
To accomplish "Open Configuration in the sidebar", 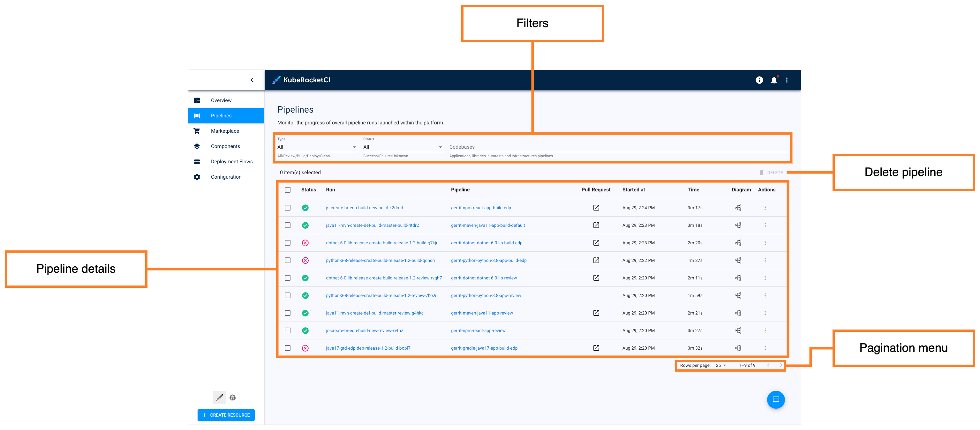I will pos(226,177).
